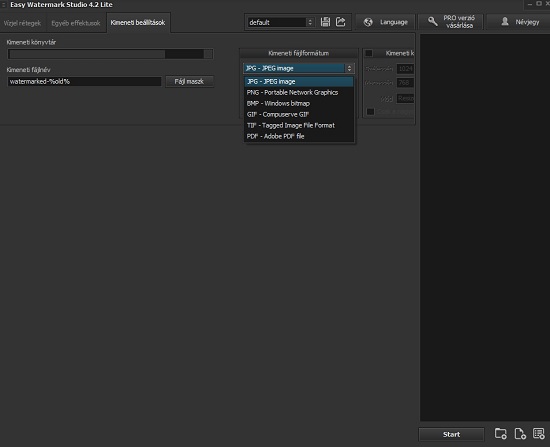Add a file using the bottom file icon
The height and width of the screenshot is (447, 550).
(x=520, y=434)
